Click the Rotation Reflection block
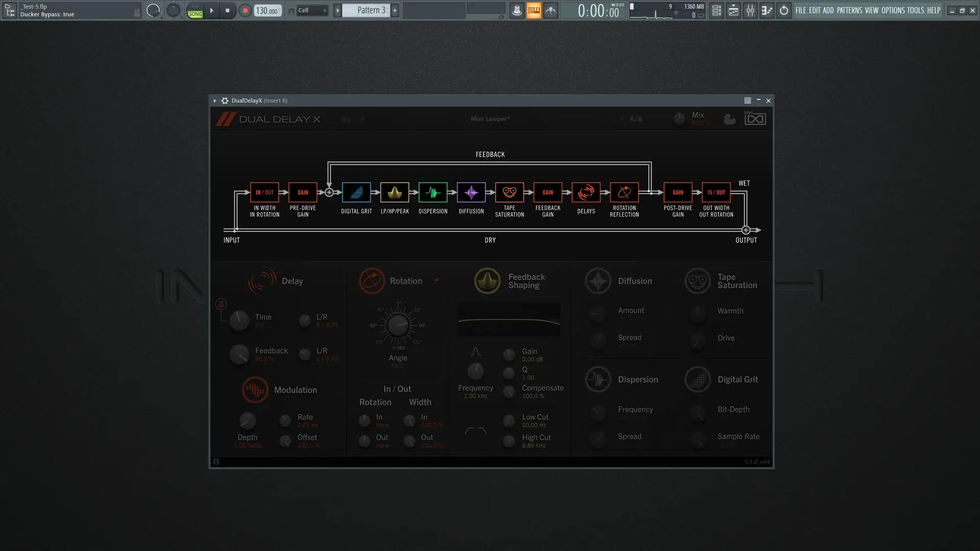 624,192
